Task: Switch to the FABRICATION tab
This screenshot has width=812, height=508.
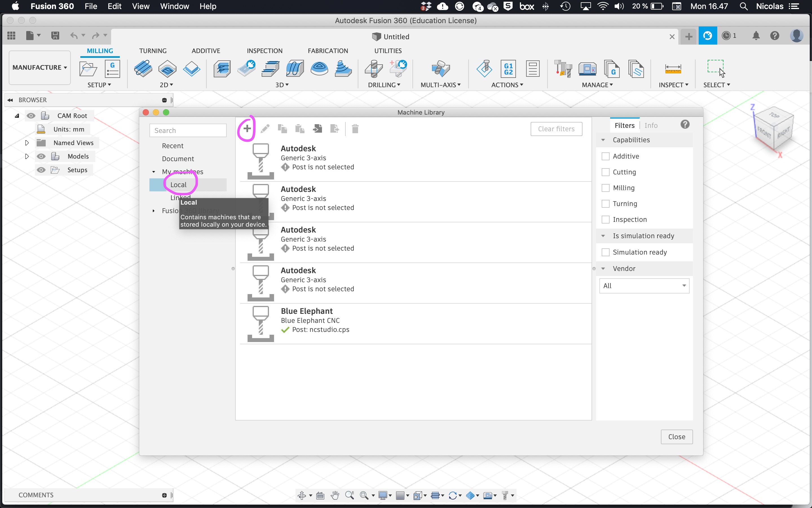Action: pyautogui.click(x=328, y=51)
